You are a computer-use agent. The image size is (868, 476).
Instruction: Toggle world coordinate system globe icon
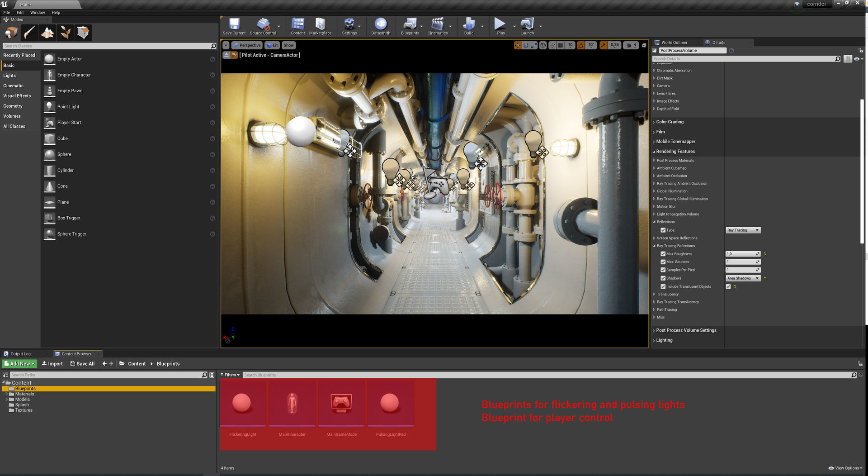click(x=543, y=45)
